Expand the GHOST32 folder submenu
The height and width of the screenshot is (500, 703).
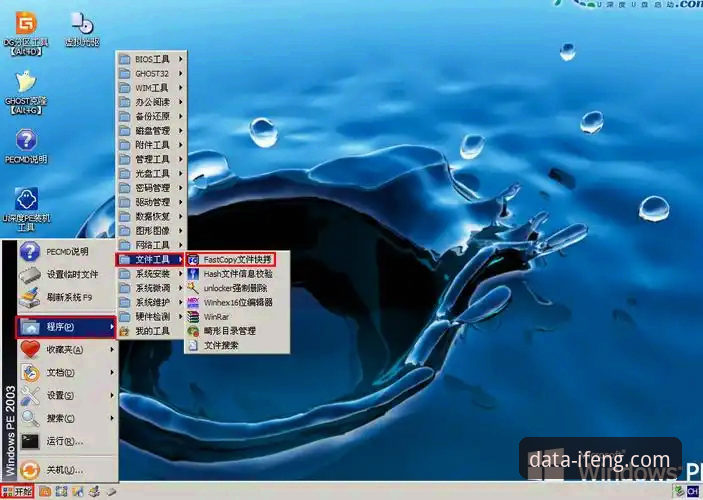coord(152,73)
